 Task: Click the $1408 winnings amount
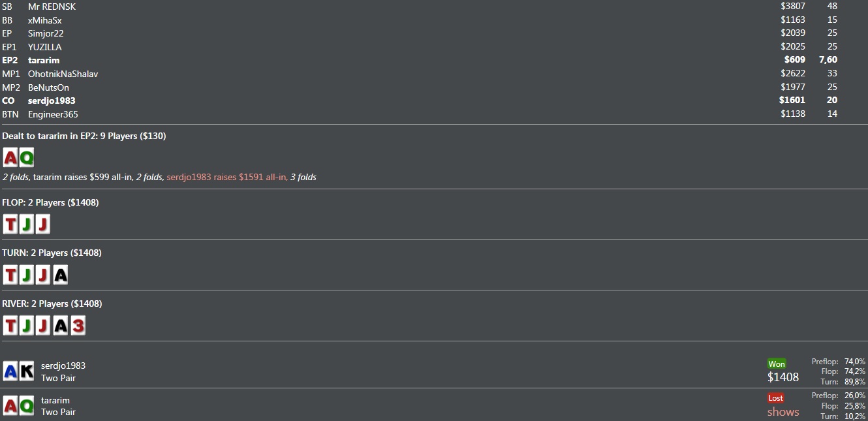pyautogui.click(x=783, y=377)
